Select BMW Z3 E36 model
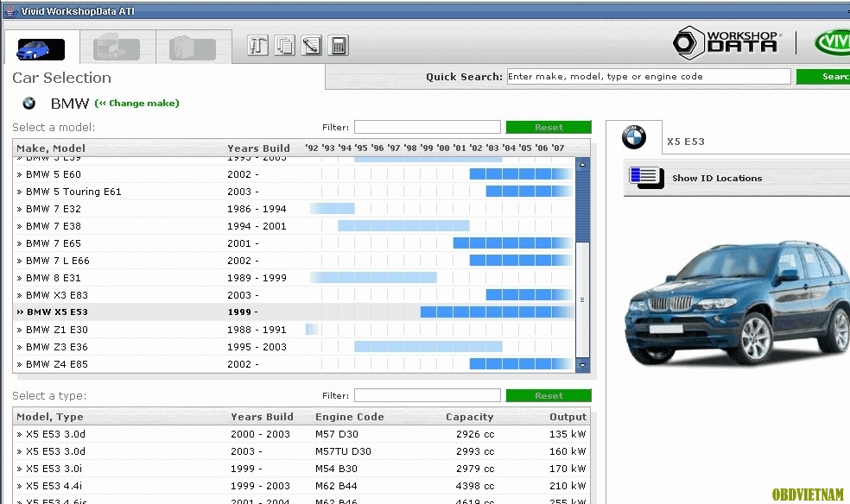This screenshot has width=850, height=504. click(x=294, y=347)
